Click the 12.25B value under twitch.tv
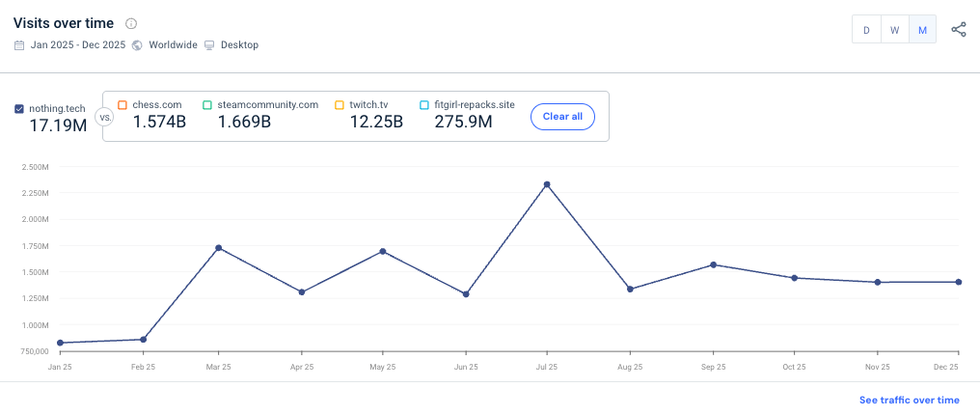 (x=375, y=122)
